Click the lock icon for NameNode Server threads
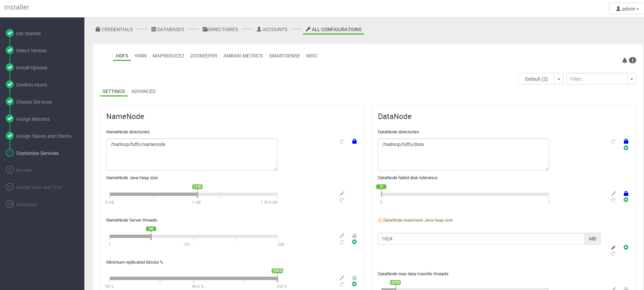644x290 pixels. click(x=354, y=236)
